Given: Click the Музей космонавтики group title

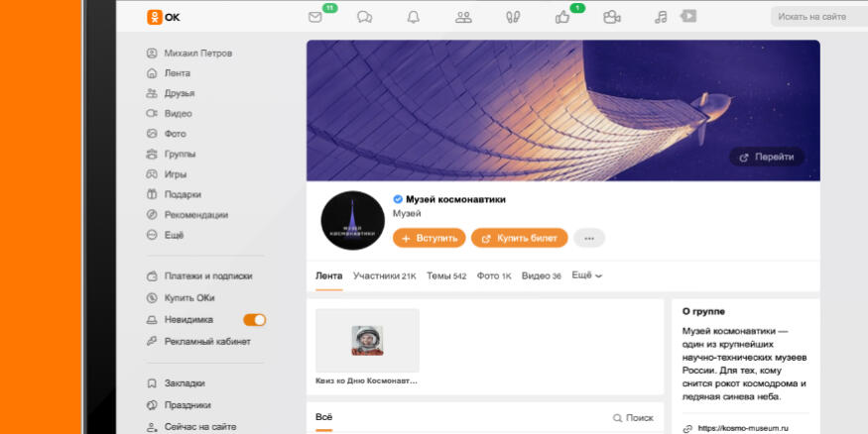Looking at the screenshot, I should pyautogui.click(x=455, y=199).
